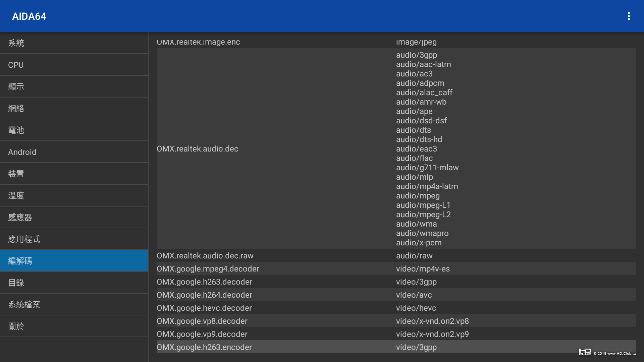Open the 裝置 page
644x362 pixels.
(74, 174)
